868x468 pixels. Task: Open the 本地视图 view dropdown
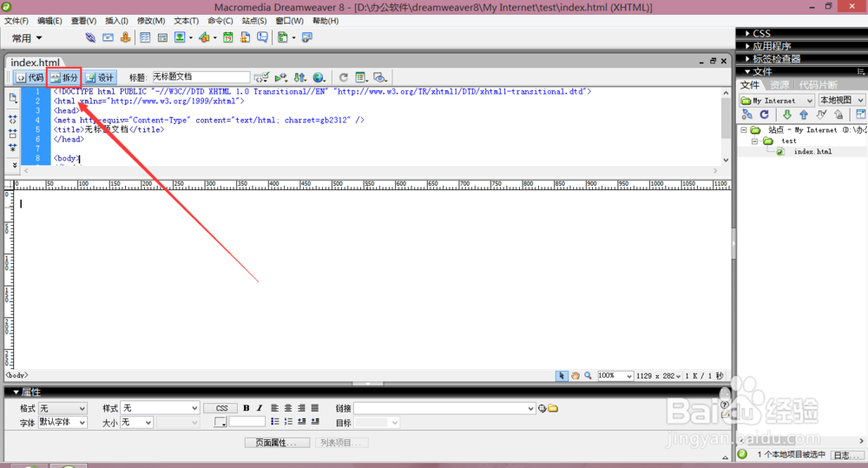(841, 100)
